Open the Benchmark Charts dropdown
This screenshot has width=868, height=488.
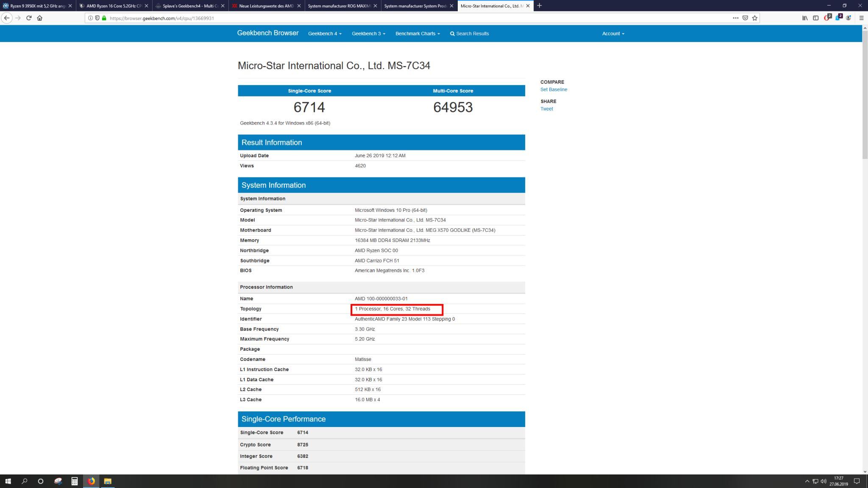417,33
